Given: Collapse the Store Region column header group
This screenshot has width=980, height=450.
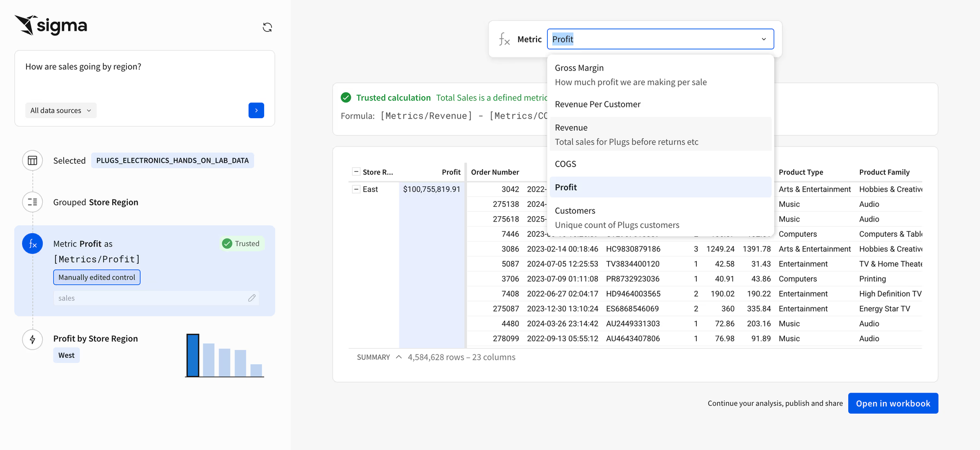Looking at the screenshot, I should pyautogui.click(x=356, y=172).
